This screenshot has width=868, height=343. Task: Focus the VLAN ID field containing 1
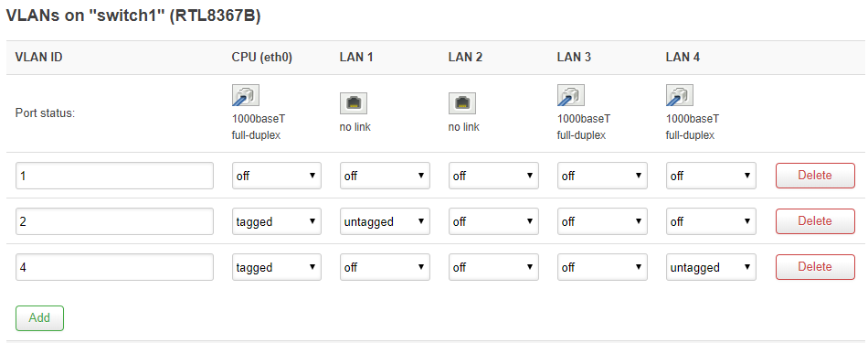point(114,176)
